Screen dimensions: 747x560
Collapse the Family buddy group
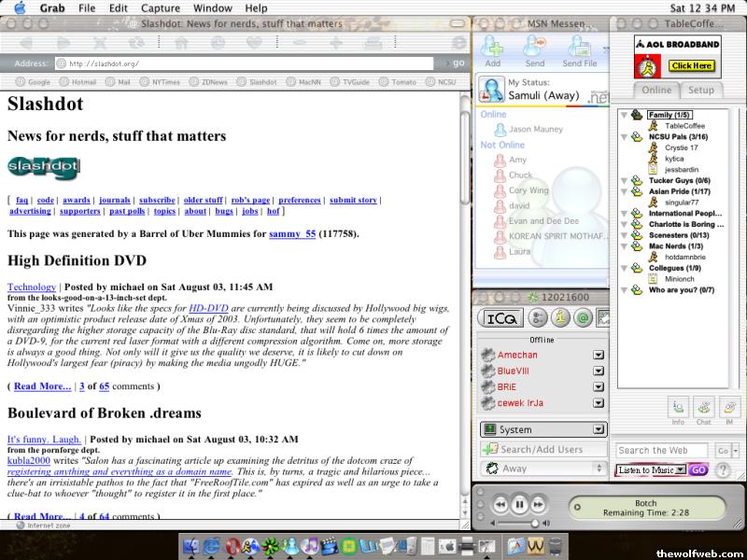click(624, 115)
